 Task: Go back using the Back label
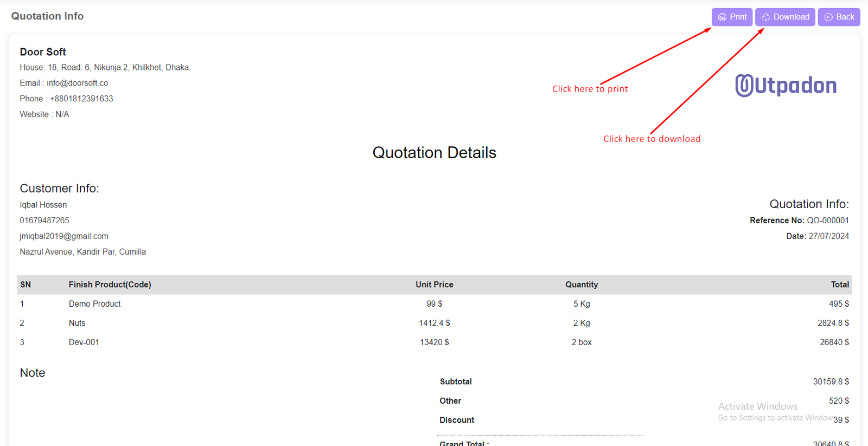(845, 17)
